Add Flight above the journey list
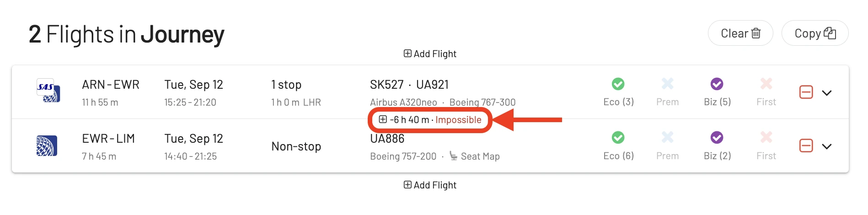Image resolution: width=868 pixels, height=215 pixels. [430, 54]
